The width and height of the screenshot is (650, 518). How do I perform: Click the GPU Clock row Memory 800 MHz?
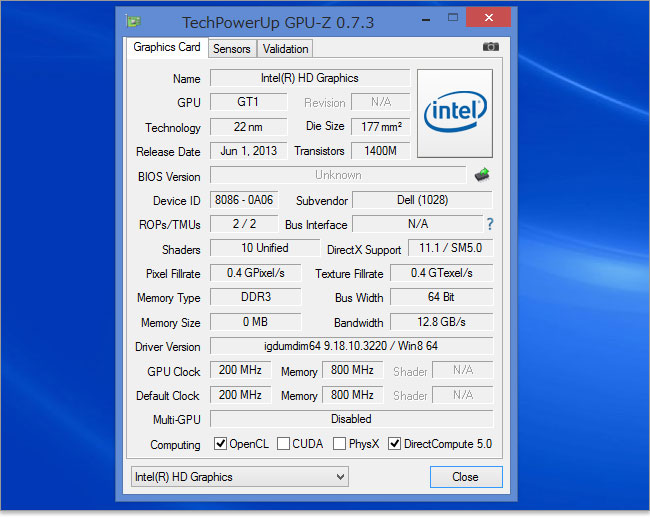coord(352,370)
